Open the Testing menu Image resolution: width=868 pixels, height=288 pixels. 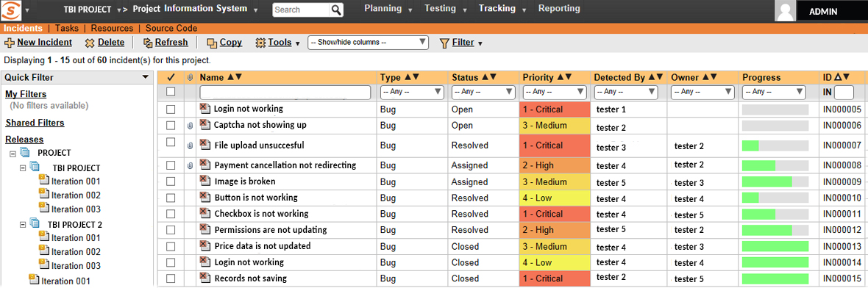coord(440,9)
